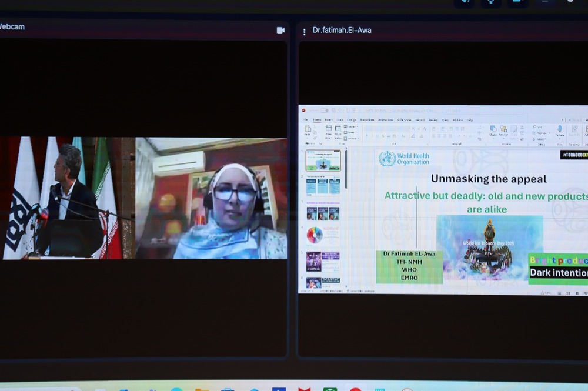Open the Design ribbon tab
This screenshot has width=588, height=391.
(x=351, y=119)
